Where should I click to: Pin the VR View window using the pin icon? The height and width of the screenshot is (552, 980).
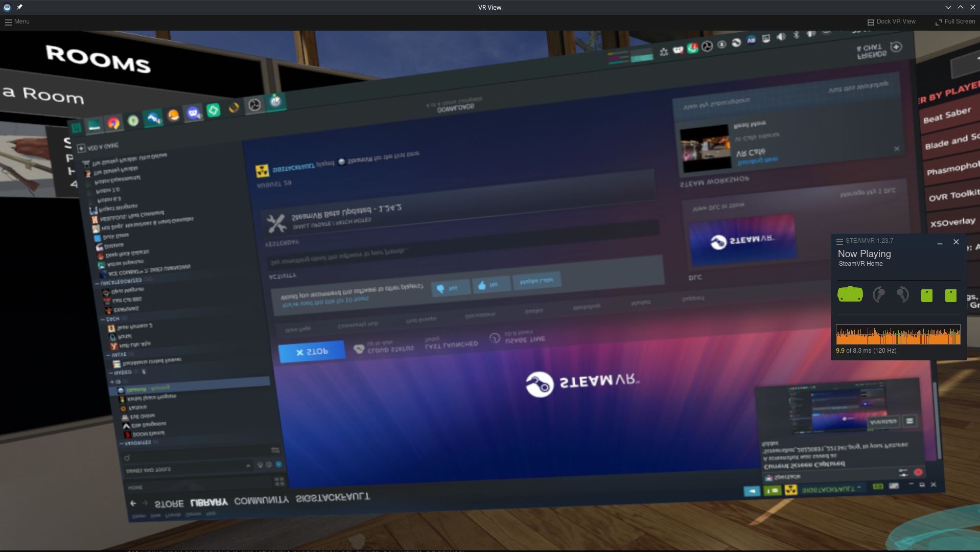(x=19, y=7)
